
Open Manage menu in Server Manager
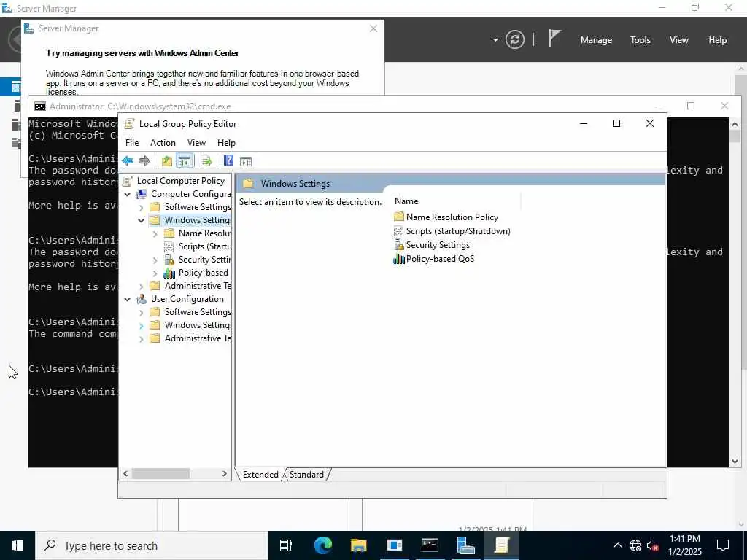(596, 40)
